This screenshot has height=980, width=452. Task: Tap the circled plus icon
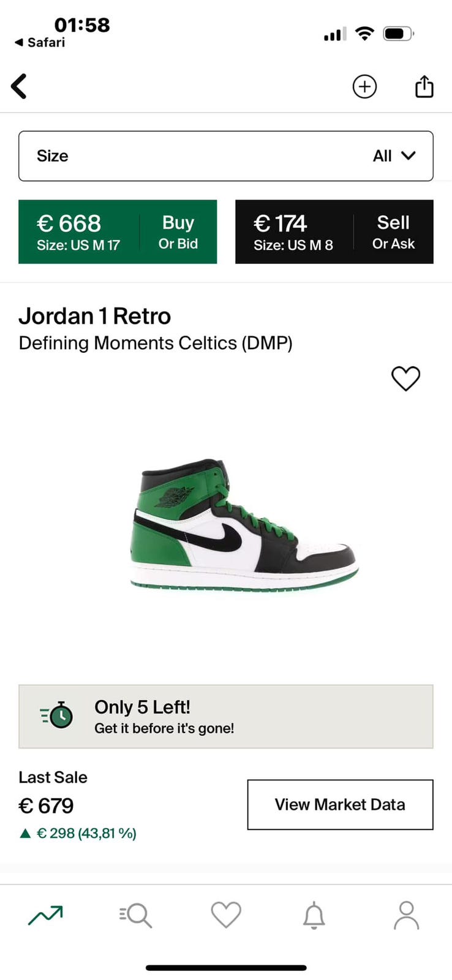(x=364, y=86)
